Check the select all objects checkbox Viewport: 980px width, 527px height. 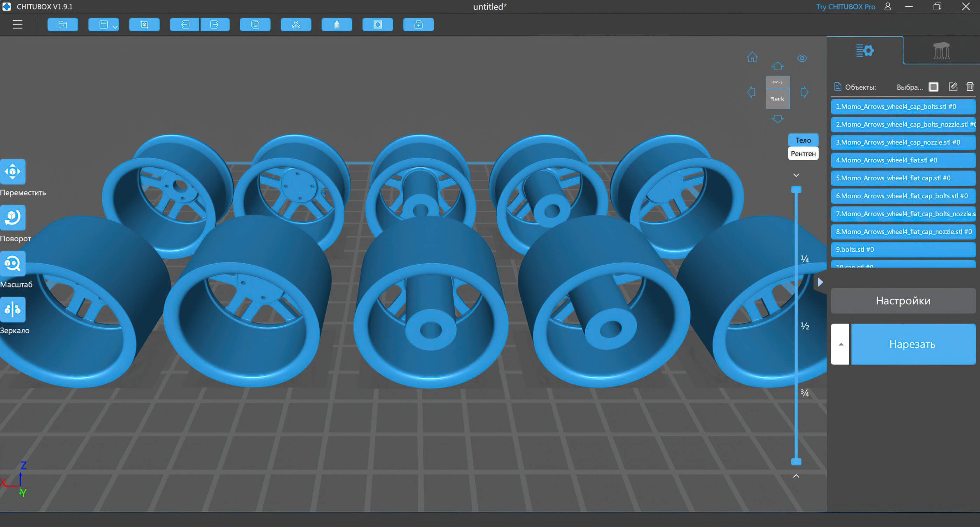coord(933,87)
